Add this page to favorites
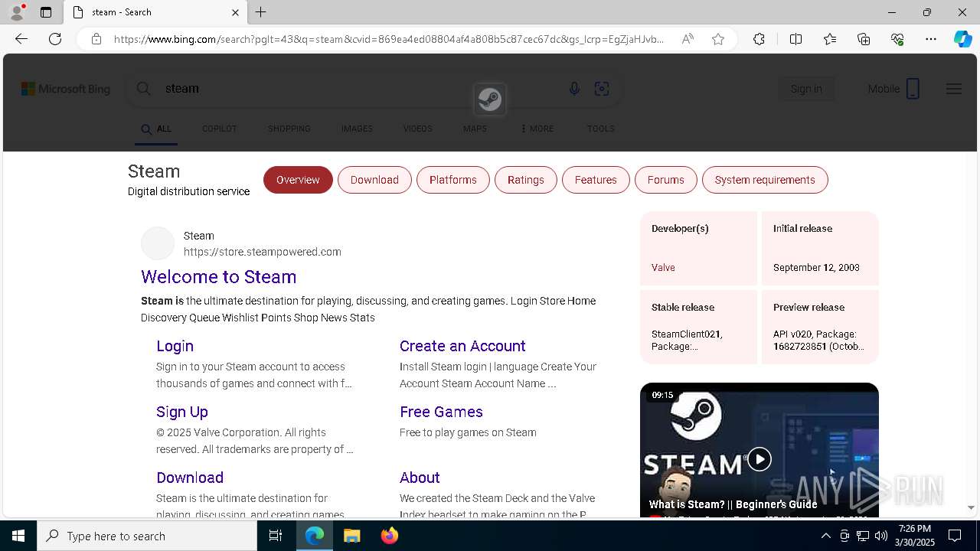This screenshot has width=980, height=551. pos(718,39)
